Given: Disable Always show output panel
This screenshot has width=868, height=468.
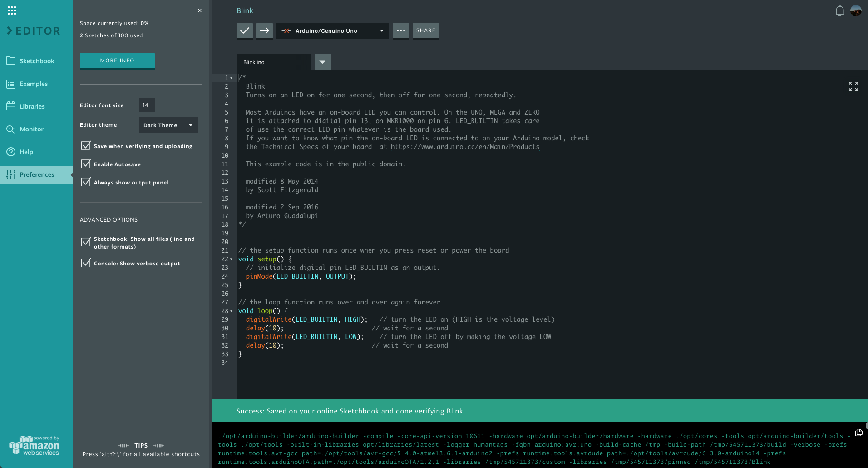Looking at the screenshot, I should click(86, 182).
